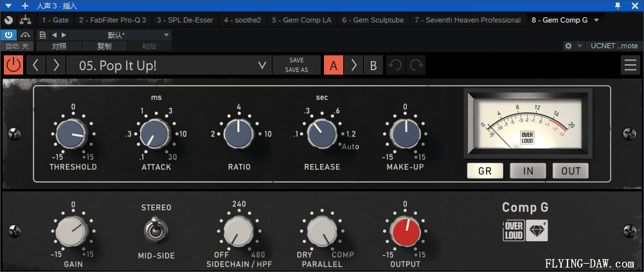
Task: Expand the Pop It Up! preset list
Action: pos(261,65)
